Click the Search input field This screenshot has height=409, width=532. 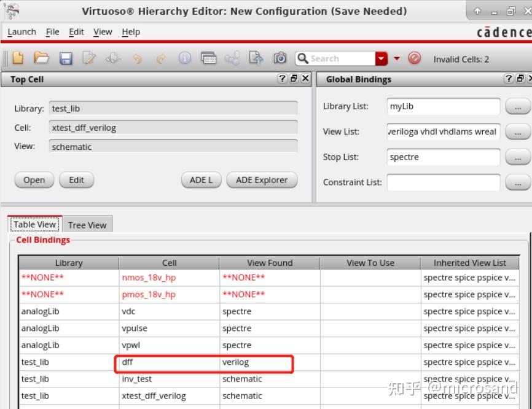pyautogui.click(x=342, y=59)
